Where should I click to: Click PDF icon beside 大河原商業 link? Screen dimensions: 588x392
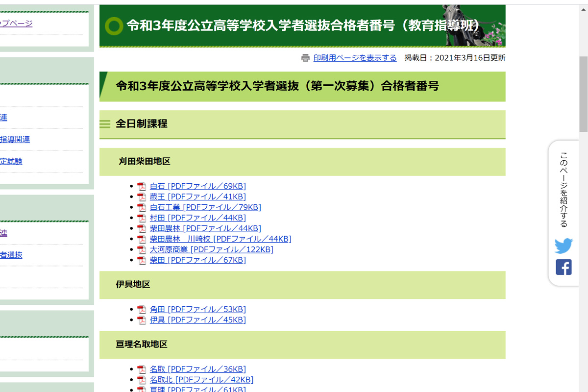142,250
